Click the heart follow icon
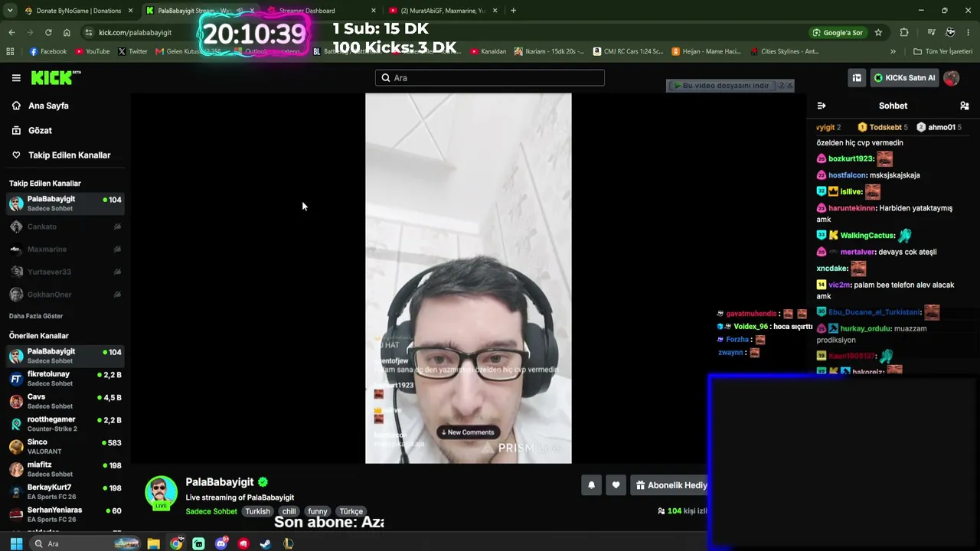The image size is (980, 551). 616,485
